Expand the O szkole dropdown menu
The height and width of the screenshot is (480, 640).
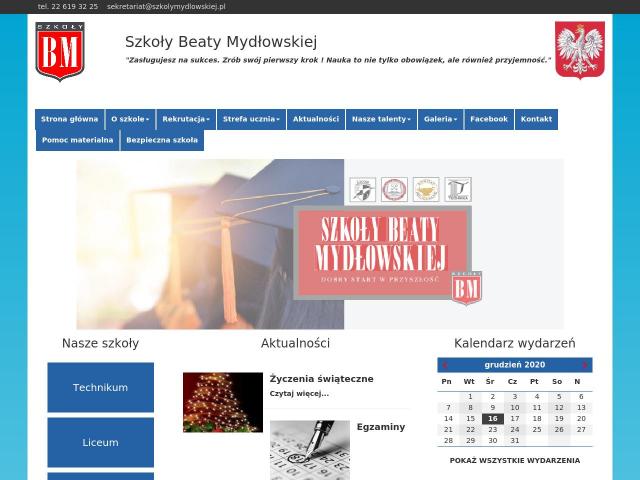(130, 119)
